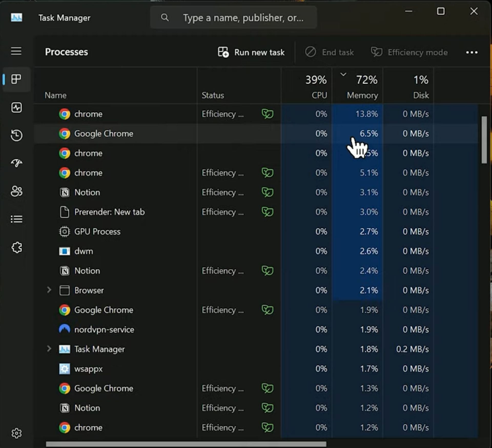Open the Users panel icon

tap(16, 191)
